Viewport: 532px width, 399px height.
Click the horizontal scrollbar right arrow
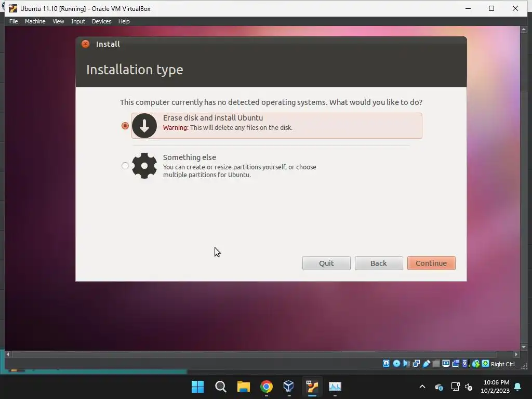[x=516, y=354]
